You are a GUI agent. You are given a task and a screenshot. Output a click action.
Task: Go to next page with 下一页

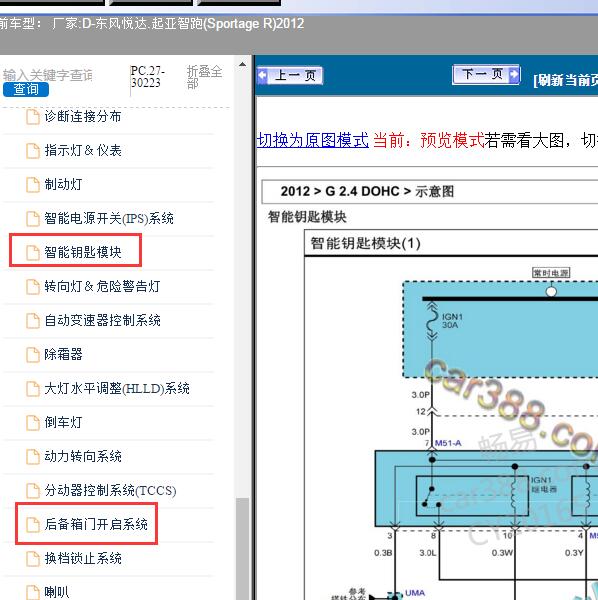point(486,74)
